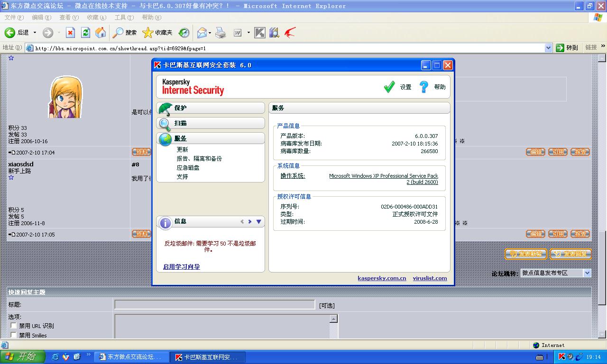Expand the quick launch overflow chevron
The image size is (607, 364).
point(89,355)
